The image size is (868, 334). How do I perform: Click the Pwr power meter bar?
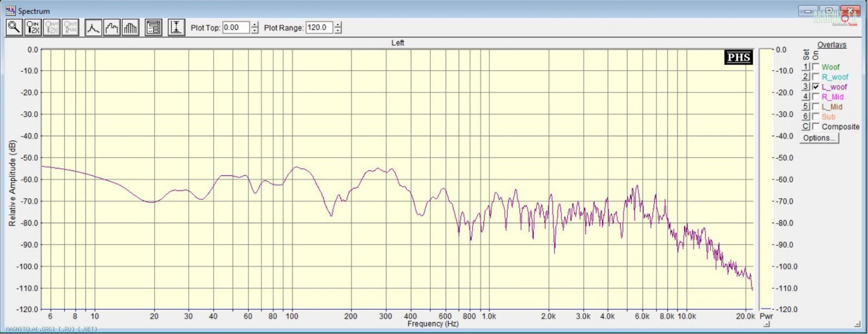click(x=765, y=179)
